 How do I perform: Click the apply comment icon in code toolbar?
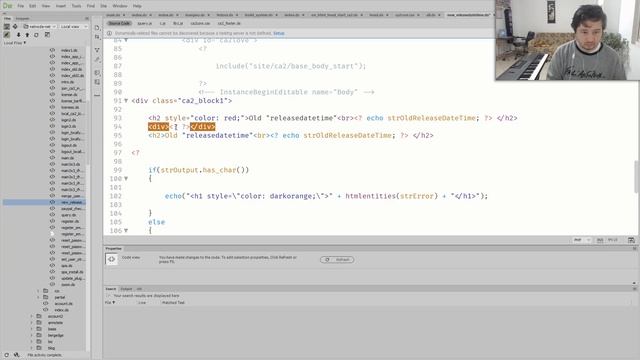tap(97, 72)
